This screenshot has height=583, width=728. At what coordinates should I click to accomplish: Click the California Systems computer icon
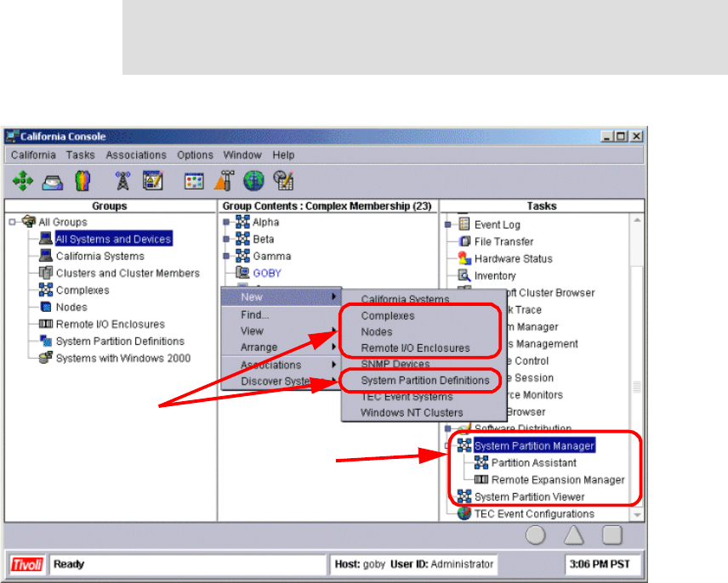46,255
